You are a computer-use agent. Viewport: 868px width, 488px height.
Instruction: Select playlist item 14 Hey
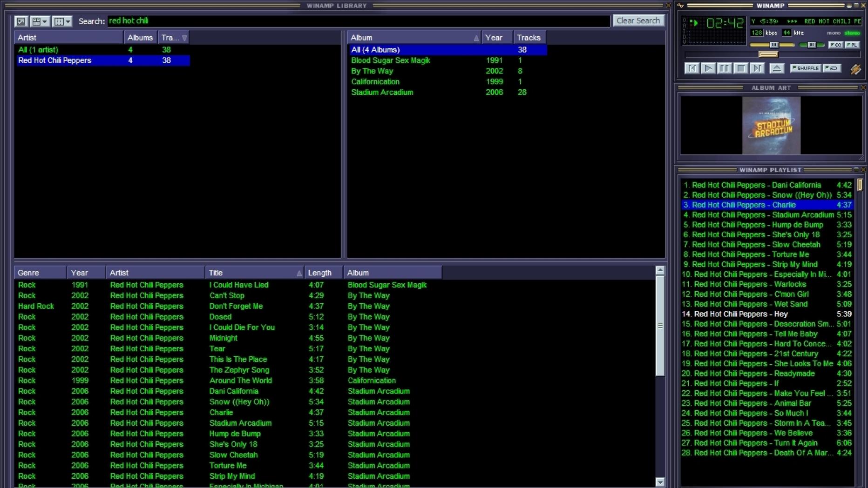[767, 314]
